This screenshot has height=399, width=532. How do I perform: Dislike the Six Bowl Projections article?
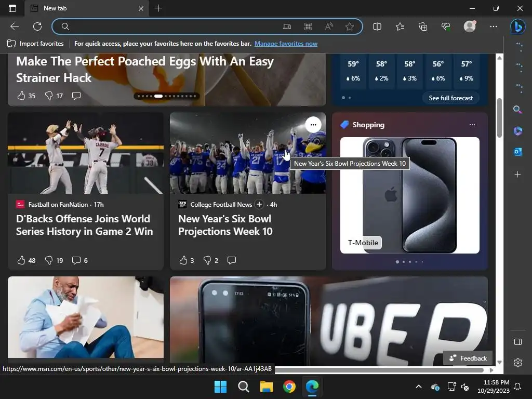point(207,260)
